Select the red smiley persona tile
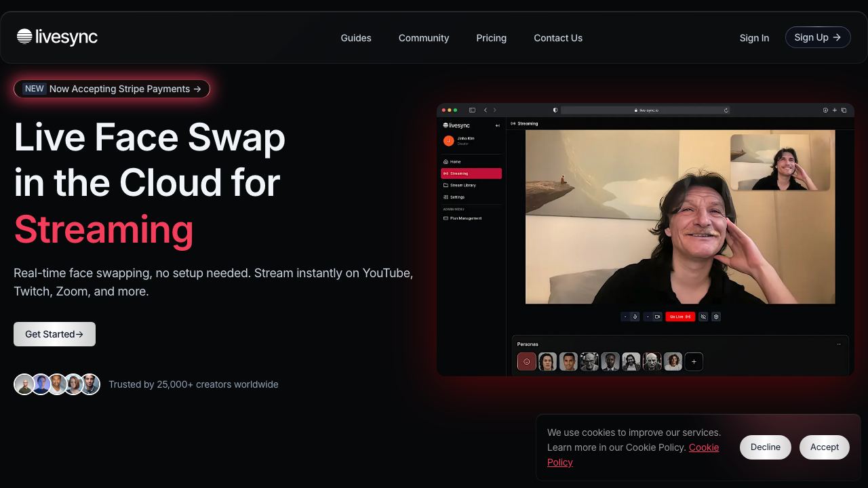Image resolution: width=868 pixels, height=488 pixels. 527,362
